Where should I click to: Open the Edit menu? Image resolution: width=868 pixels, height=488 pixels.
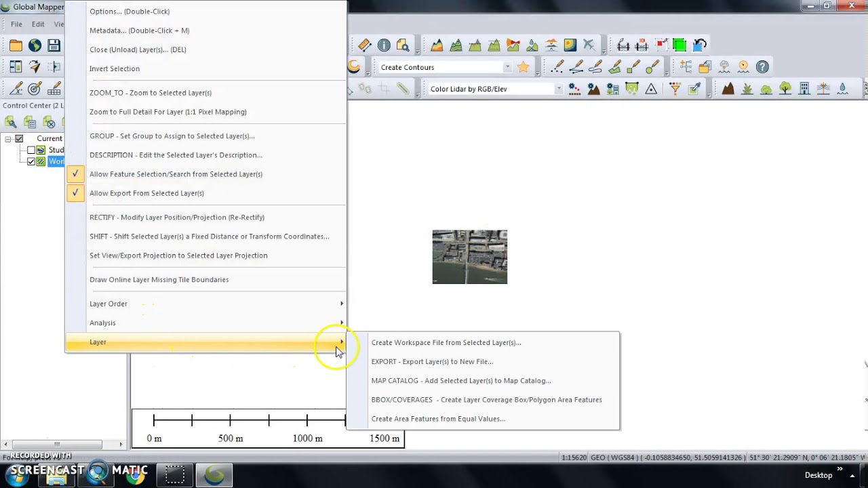(38, 24)
